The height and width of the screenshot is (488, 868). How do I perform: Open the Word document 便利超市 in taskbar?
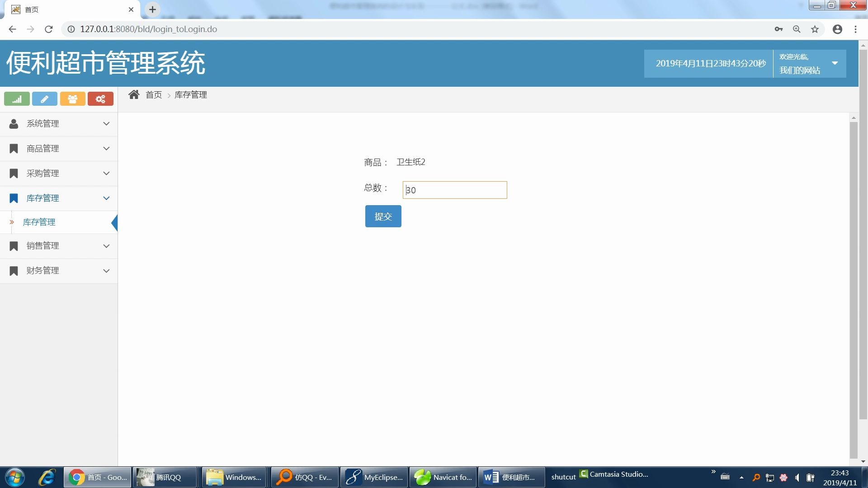[x=511, y=477]
